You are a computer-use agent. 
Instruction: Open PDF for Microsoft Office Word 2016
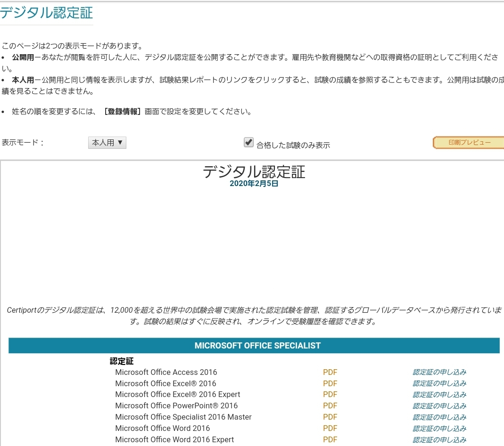330,428
